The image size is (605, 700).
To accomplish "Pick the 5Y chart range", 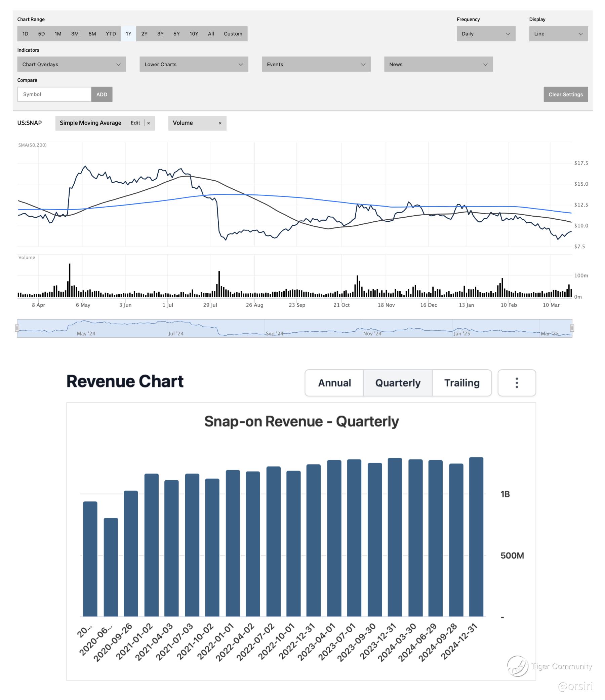I will 176,34.
